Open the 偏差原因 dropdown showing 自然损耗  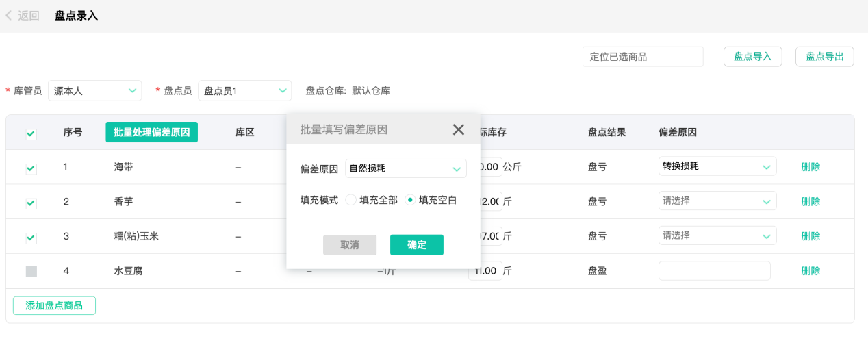click(405, 168)
